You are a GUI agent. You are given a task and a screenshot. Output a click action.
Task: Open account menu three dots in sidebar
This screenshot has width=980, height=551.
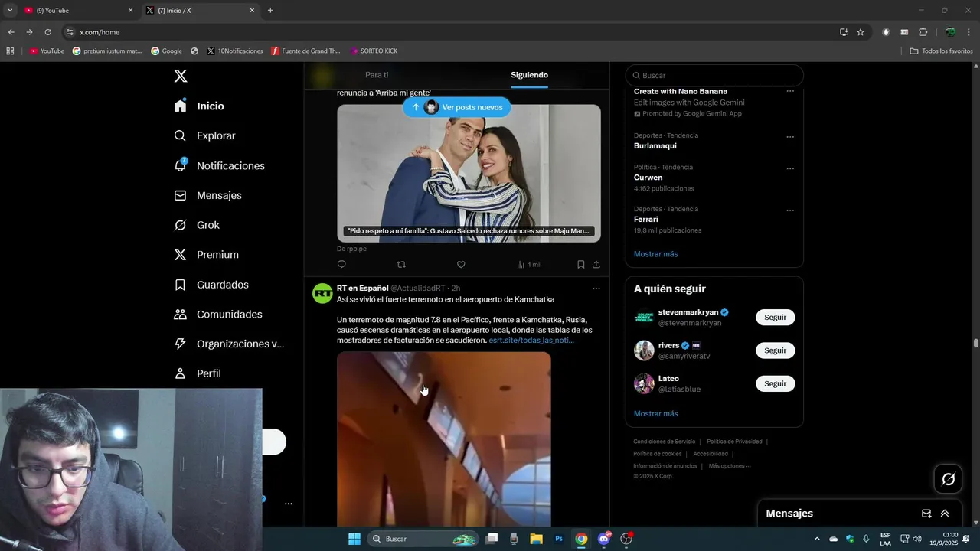click(289, 504)
